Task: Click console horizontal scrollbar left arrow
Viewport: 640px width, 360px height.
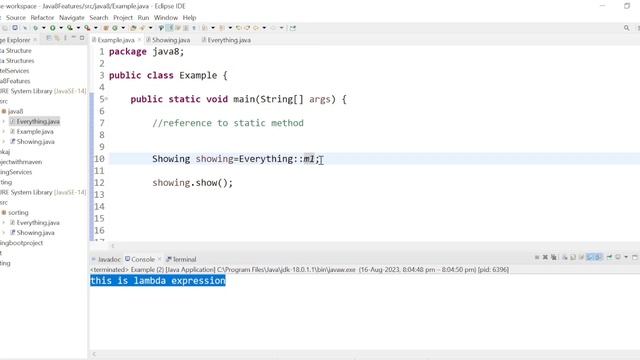Action: (94, 354)
